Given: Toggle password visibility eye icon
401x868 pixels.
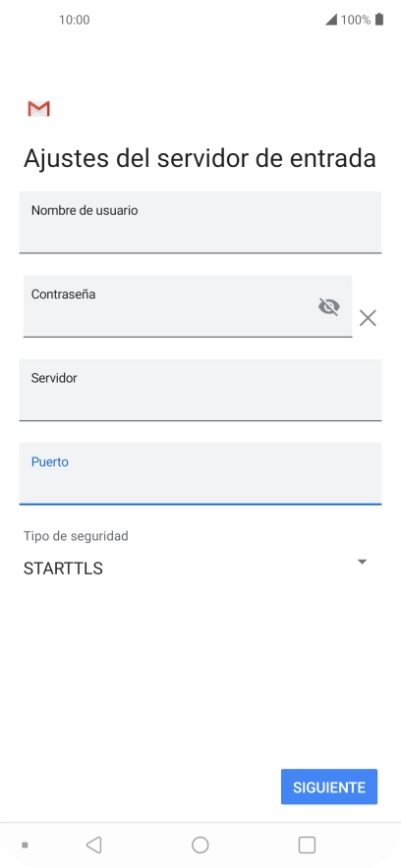Looking at the screenshot, I should (x=329, y=306).
